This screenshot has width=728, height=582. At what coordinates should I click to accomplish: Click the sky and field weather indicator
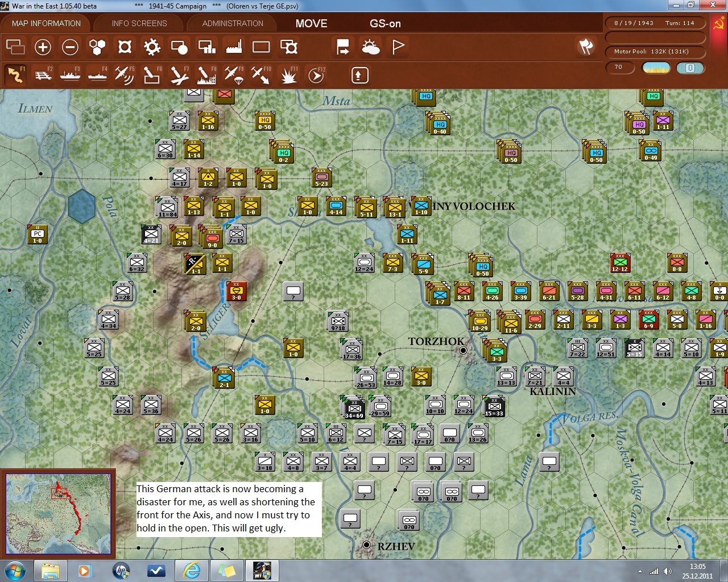(656, 68)
